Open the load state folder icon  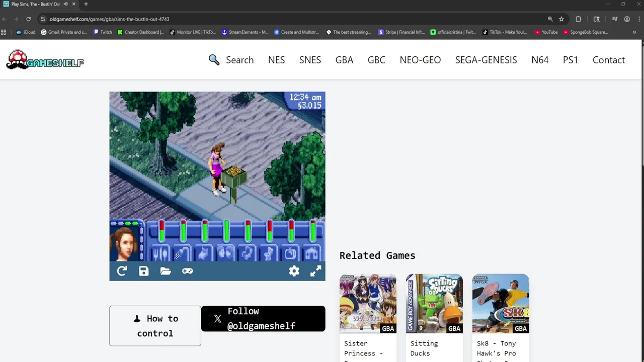[x=166, y=271]
